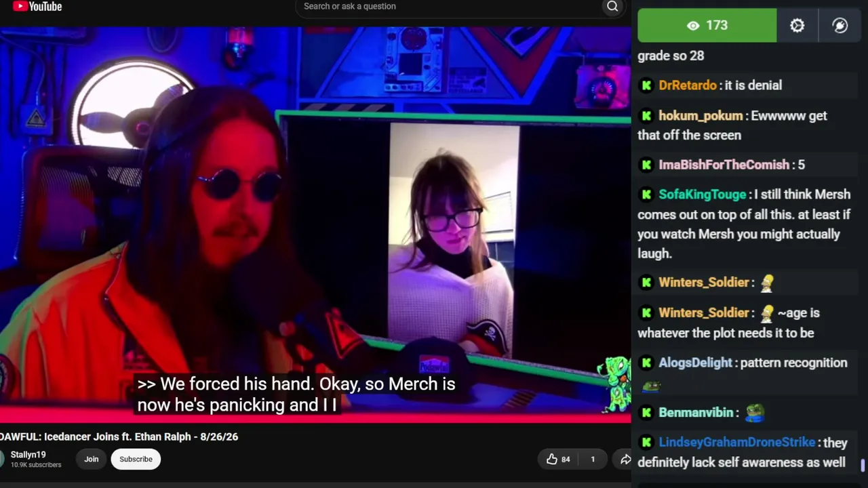Open Benmanvibin's username in chat
The width and height of the screenshot is (868, 488).
696,413
